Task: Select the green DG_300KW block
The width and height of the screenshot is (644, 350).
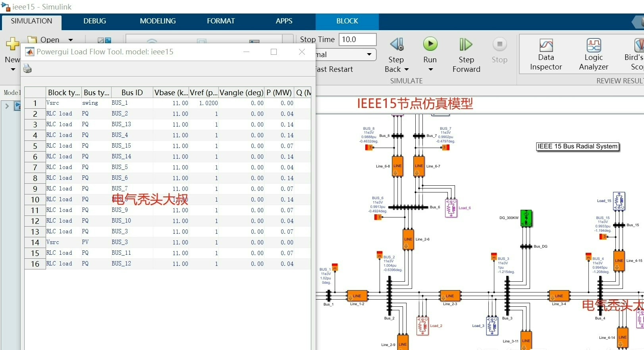Action: [x=526, y=218]
